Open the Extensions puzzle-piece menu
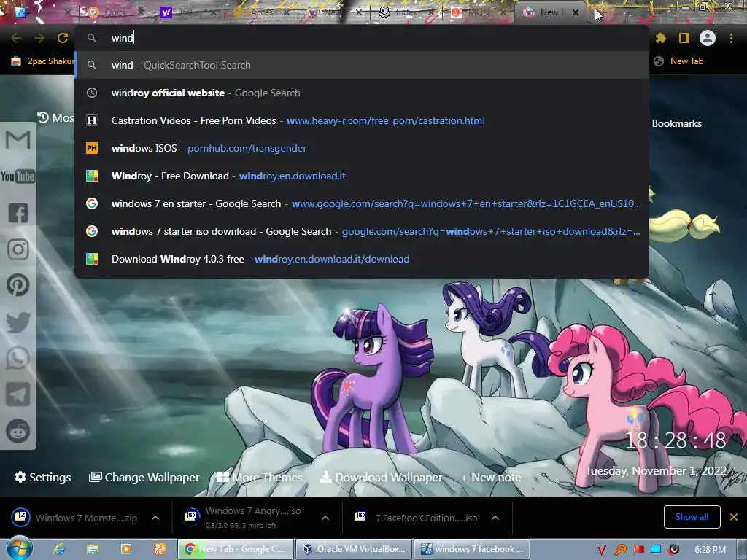Screen dimensions: 747x560 pos(660,38)
